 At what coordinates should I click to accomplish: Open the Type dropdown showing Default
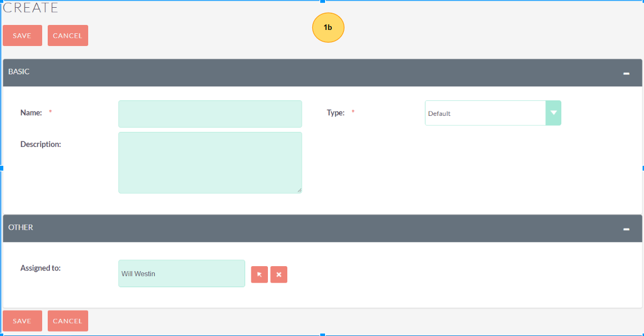pyautogui.click(x=485, y=113)
